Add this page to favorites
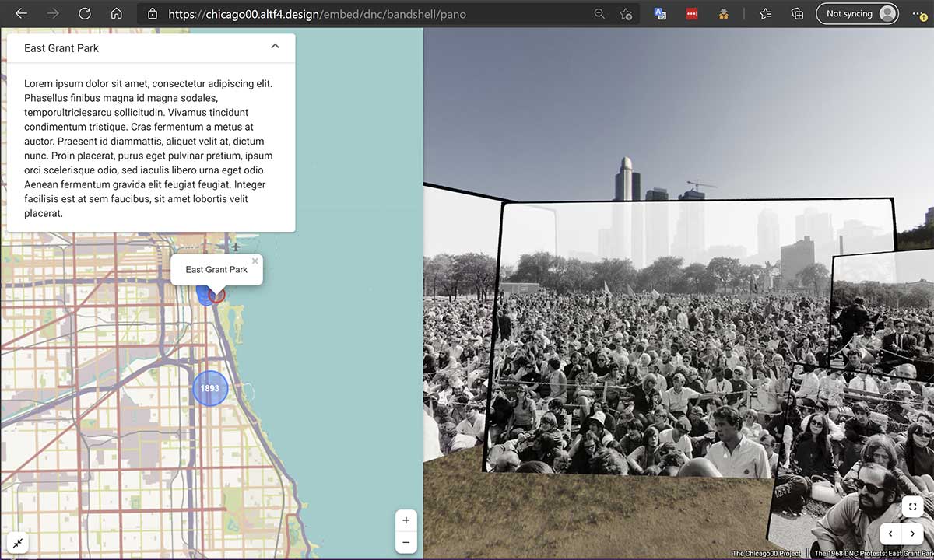Image resolution: width=934 pixels, height=560 pixels. 626,14
